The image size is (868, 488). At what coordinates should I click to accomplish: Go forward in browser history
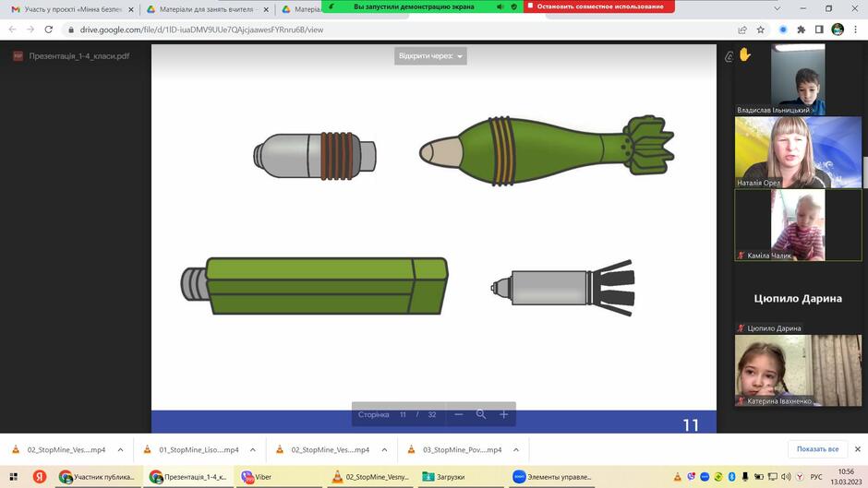(30, 30)
